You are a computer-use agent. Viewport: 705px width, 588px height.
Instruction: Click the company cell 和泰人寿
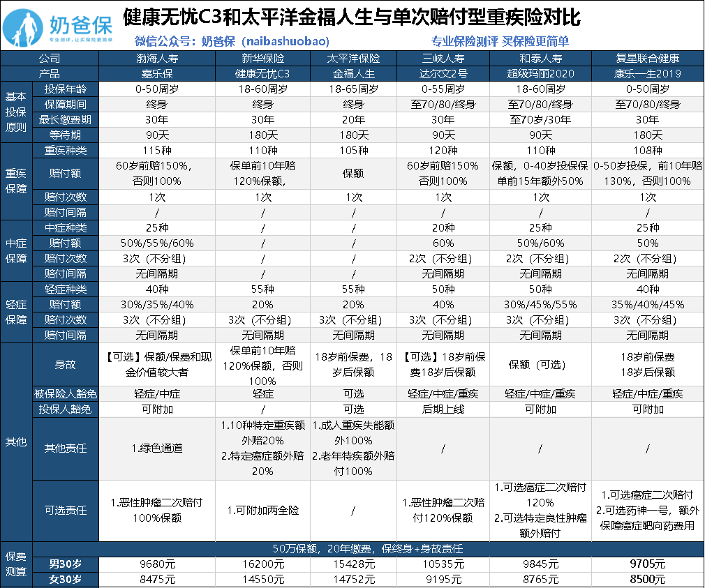[540, 59]
